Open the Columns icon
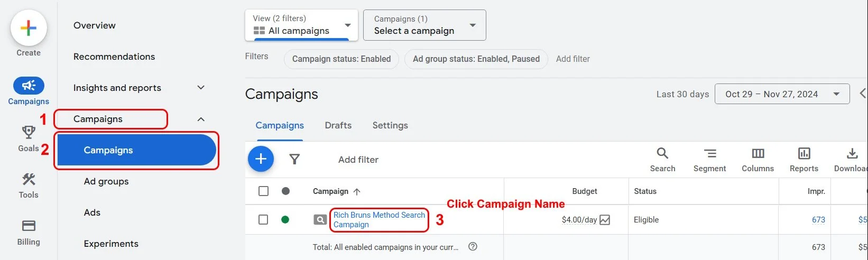Image resolution: width=868 pixels, height=260 pixels. pyautogui.click(x=758, y=154)
